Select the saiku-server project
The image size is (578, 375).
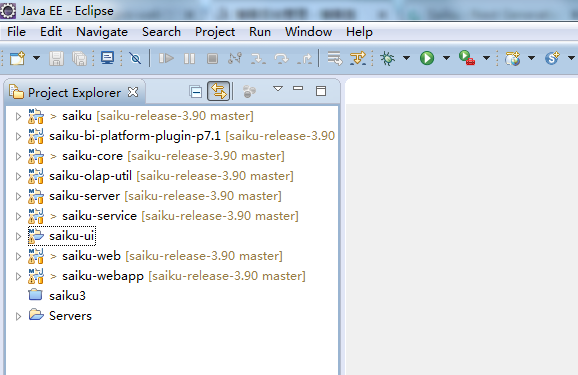[84, 196]
